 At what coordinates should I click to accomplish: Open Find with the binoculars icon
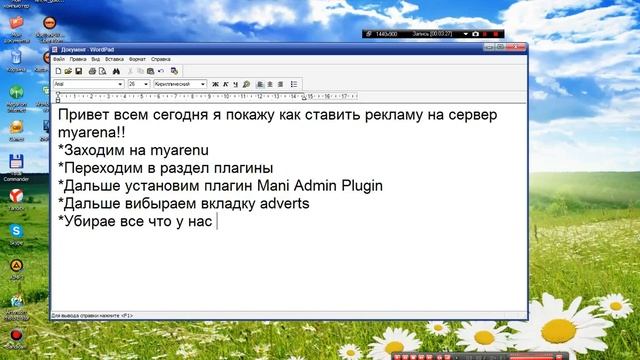pyautogui.click(x=116, y=71)
